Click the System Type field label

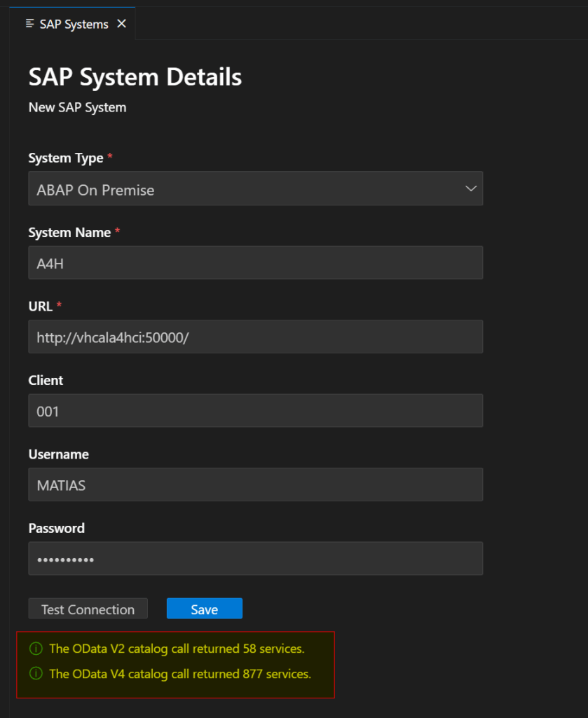coord(66,158)
